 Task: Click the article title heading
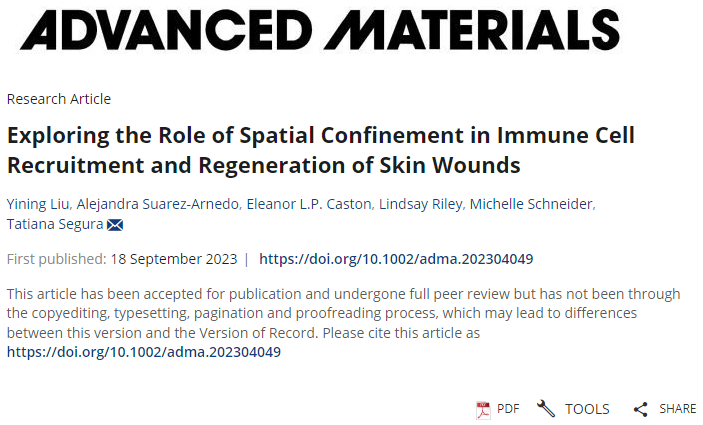pos(320,149)
